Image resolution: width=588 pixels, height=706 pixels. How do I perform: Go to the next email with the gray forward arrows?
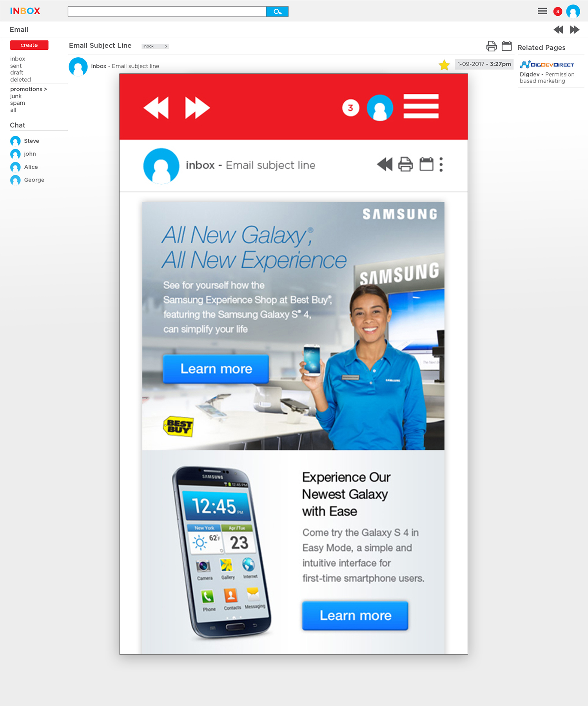click(x=575, y=30)
